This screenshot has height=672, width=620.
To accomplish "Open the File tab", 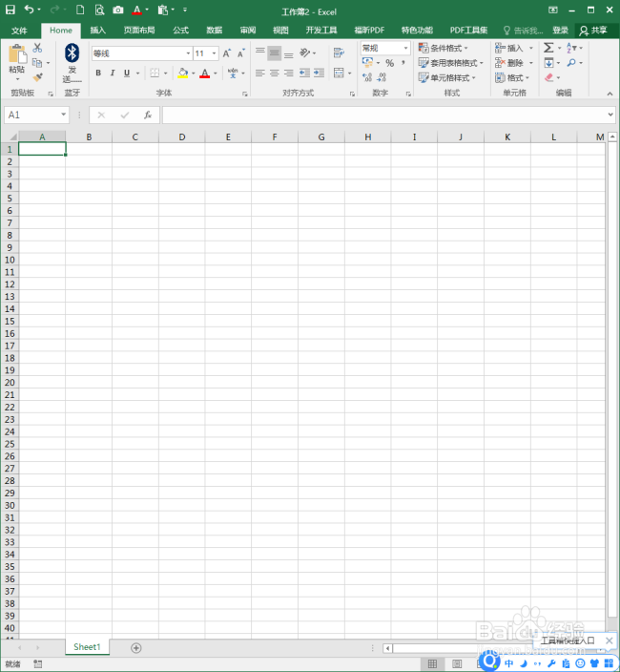I will (x=19, y=31).
